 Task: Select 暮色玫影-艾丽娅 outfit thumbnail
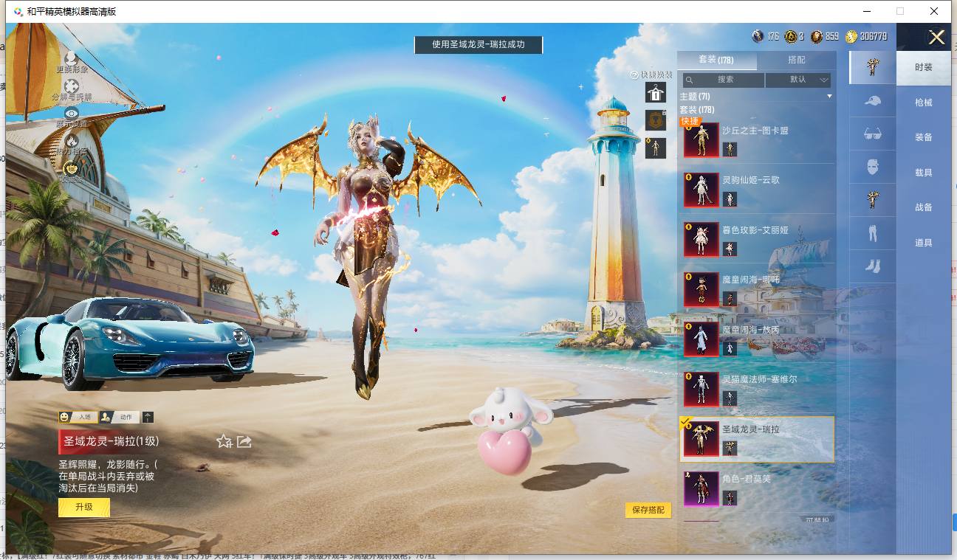(701, 239)
